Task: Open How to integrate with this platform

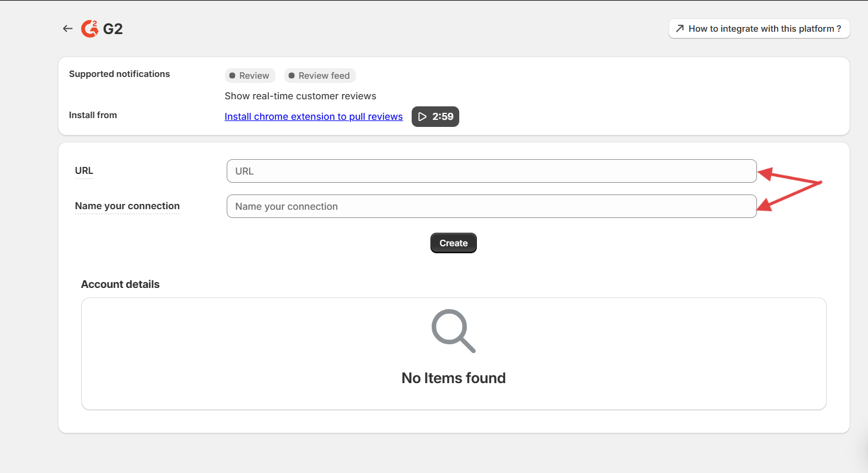Action: point(765,28)
